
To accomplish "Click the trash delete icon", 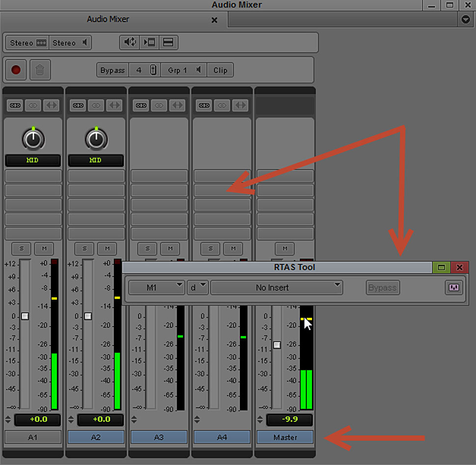I will point(40,70).
